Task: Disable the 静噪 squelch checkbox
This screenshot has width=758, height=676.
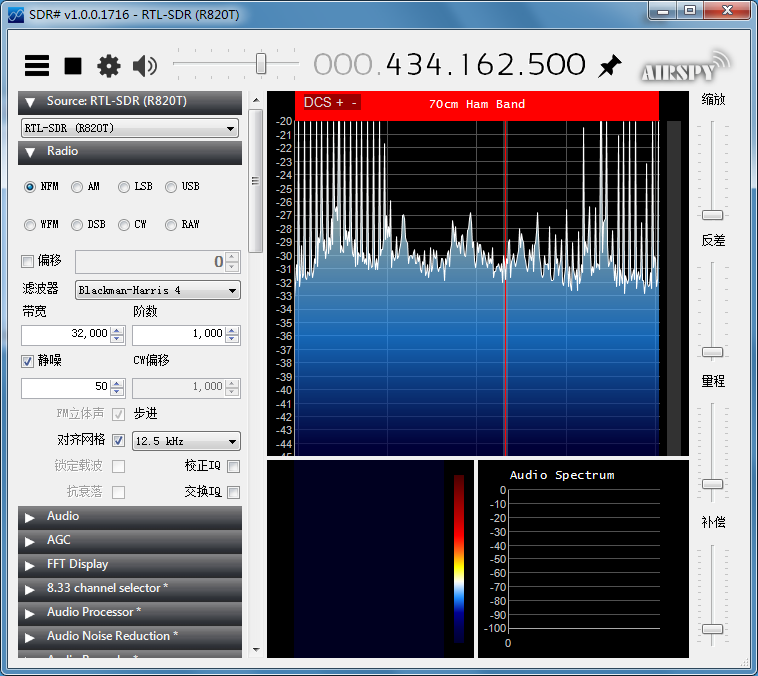Action: (28, 361)
